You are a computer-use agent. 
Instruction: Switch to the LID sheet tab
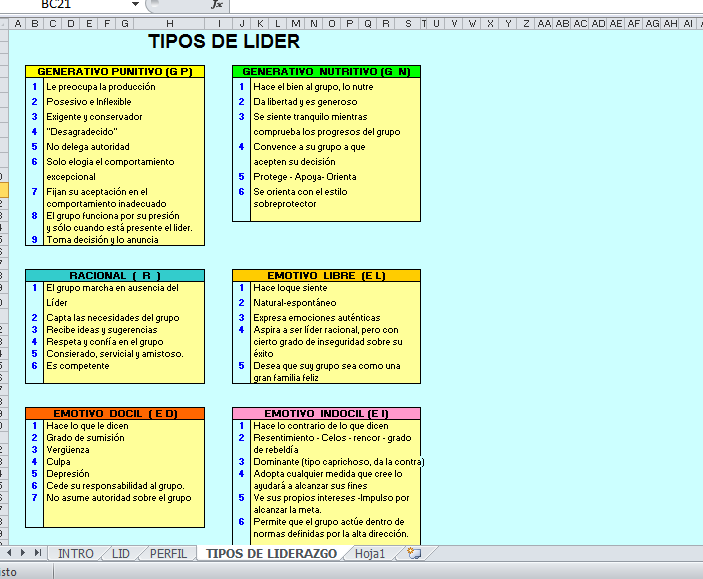[121, 553]
